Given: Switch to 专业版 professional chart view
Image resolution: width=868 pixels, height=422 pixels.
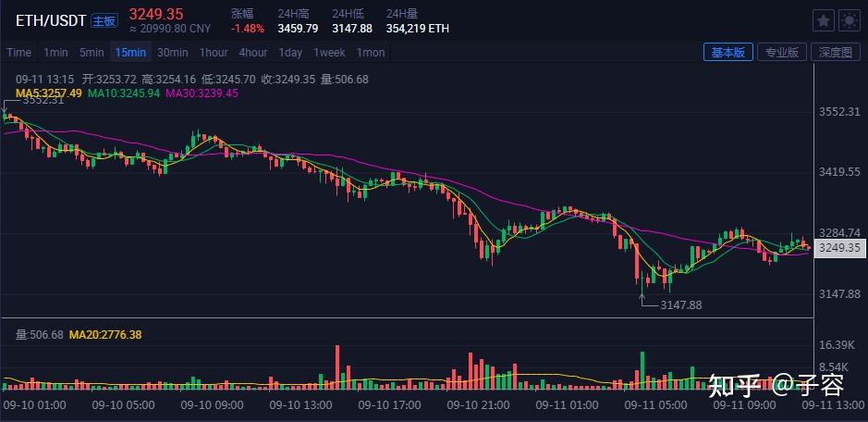Looking at the screenshot, I should coord(781,53).
